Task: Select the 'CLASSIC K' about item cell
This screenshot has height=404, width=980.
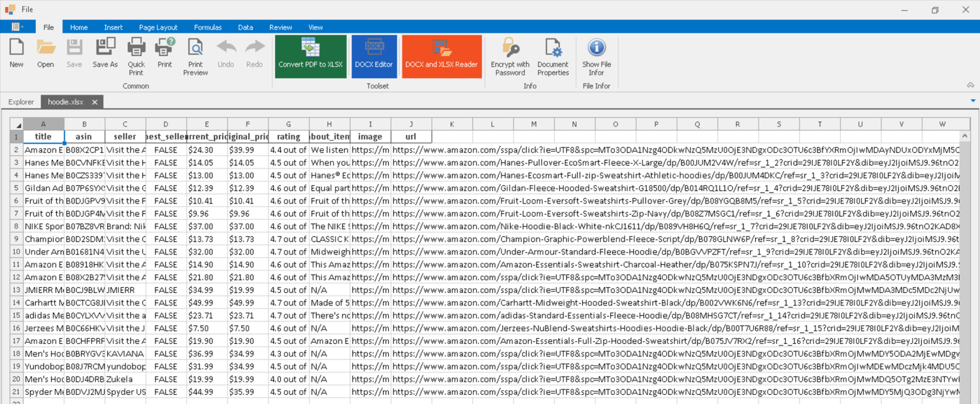Action: coord(329,239)
